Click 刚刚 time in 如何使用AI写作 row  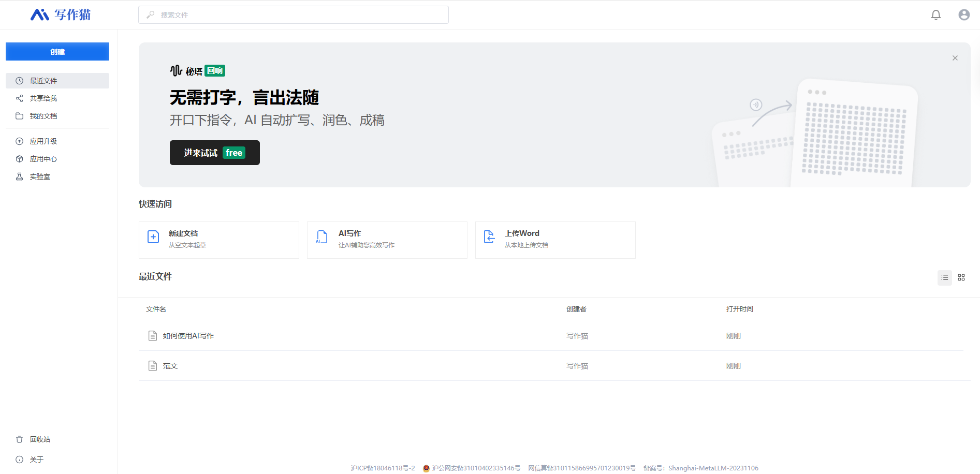(x=734, y=336)
